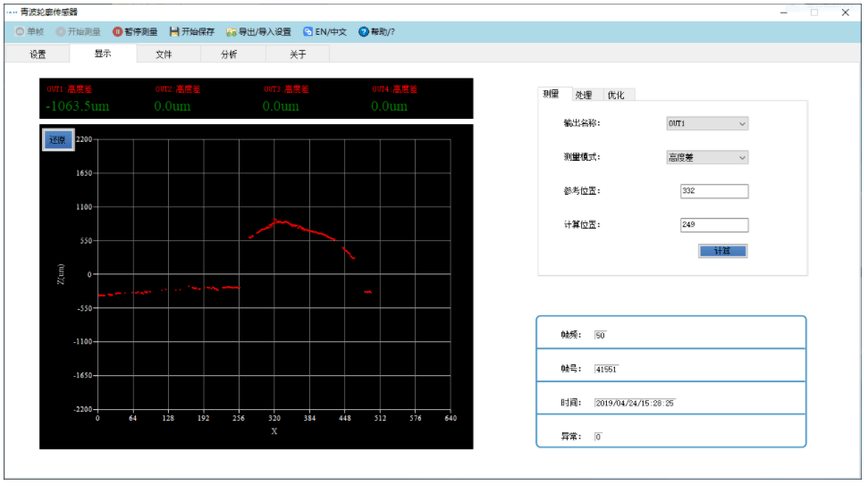Start saving with the floppy disk icon

174,32
